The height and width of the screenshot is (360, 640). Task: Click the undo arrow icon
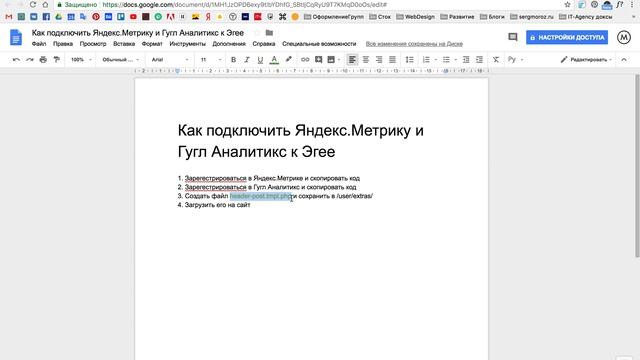click(16, 60)
